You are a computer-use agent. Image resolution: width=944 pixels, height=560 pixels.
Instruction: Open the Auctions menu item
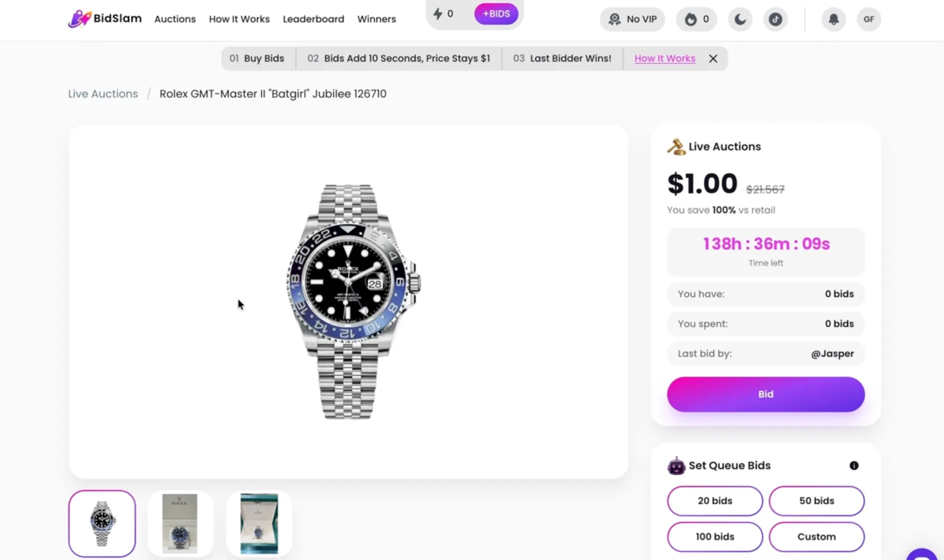click(175, 19)
